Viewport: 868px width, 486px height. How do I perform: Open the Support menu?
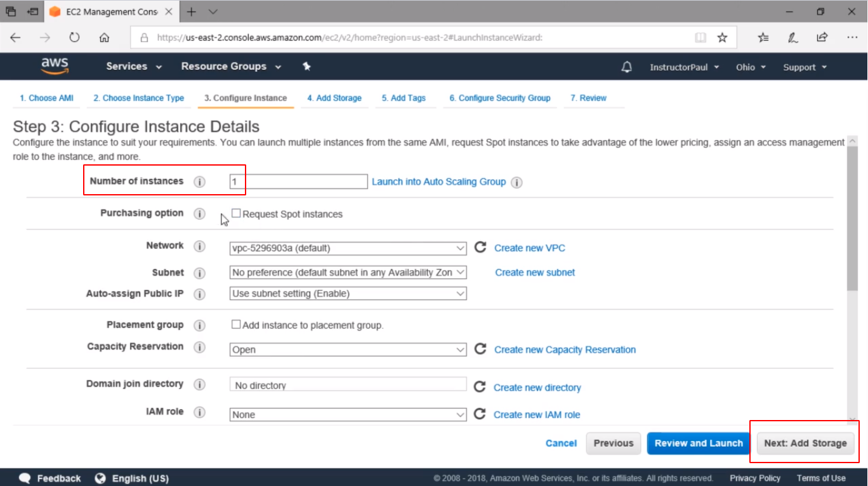pos(805,67)
